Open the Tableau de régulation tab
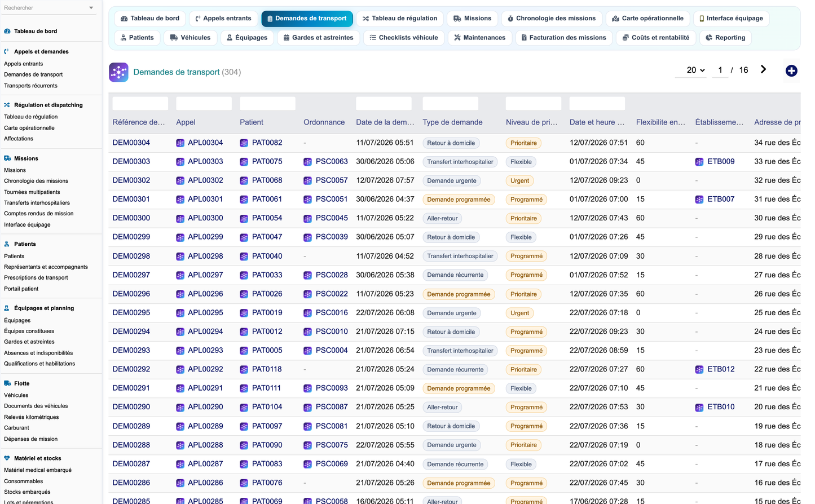This screenshot has width=815, height=504. pos(400,19)
